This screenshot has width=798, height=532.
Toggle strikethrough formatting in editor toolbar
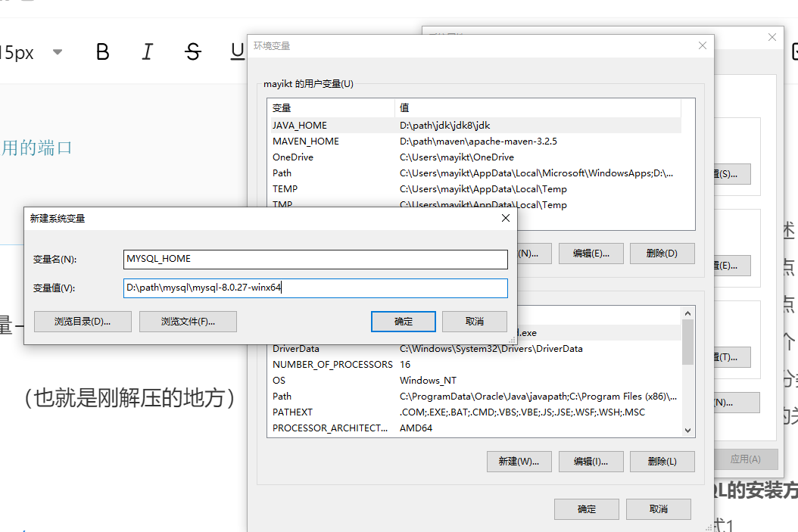(x=193, y=51)
